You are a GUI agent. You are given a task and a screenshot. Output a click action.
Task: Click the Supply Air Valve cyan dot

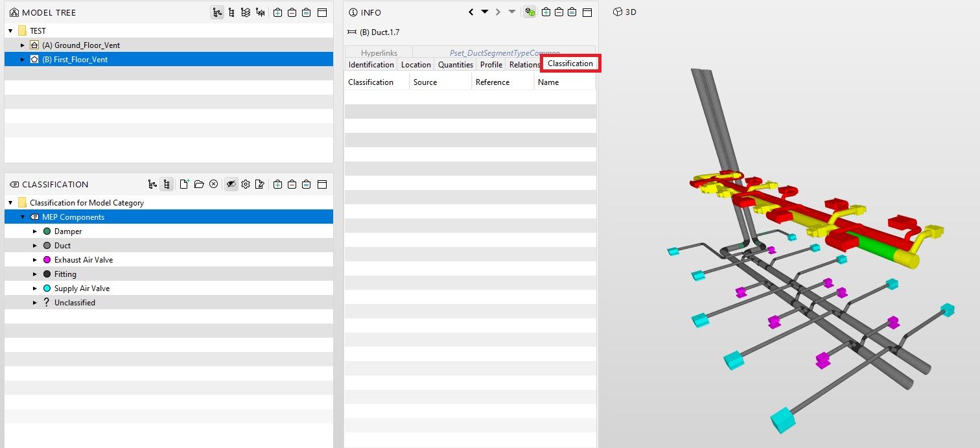pos(47,288)
